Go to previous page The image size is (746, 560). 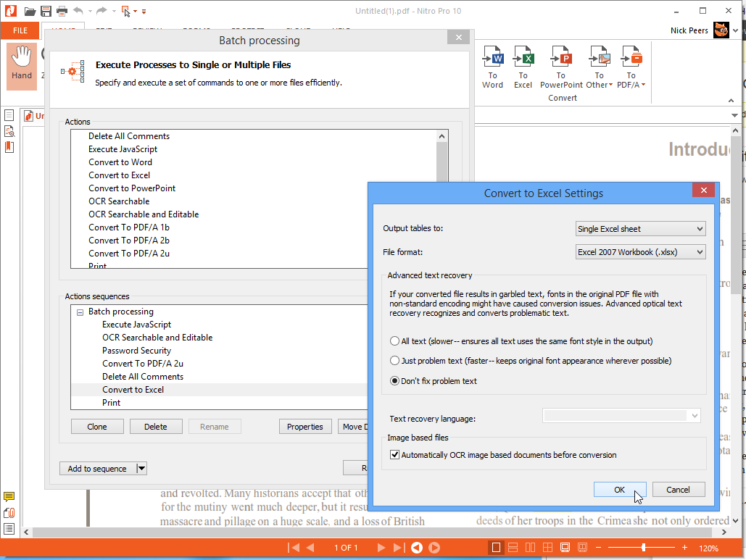(310, 548)
